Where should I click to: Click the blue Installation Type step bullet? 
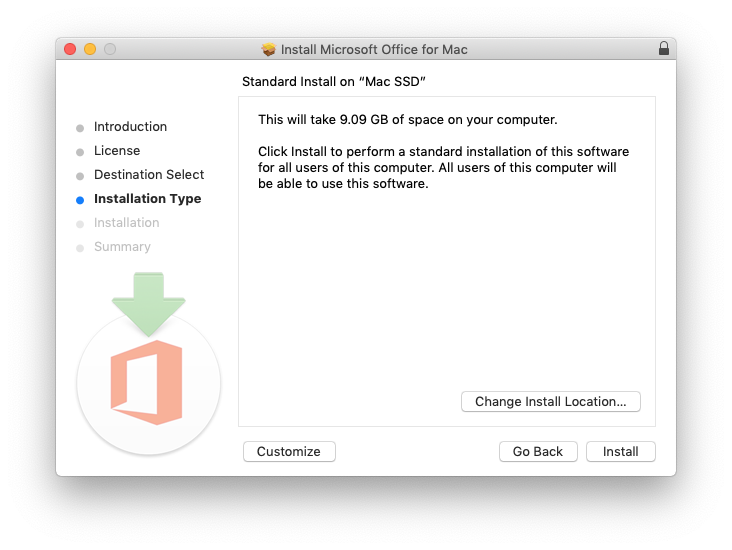click(80, 200)
